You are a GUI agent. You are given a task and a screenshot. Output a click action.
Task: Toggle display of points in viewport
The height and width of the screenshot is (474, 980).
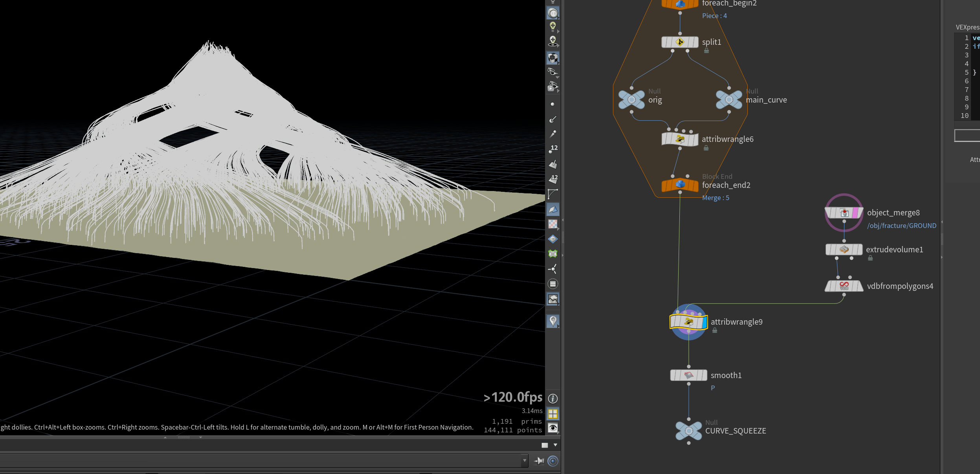tap(552, 104)
